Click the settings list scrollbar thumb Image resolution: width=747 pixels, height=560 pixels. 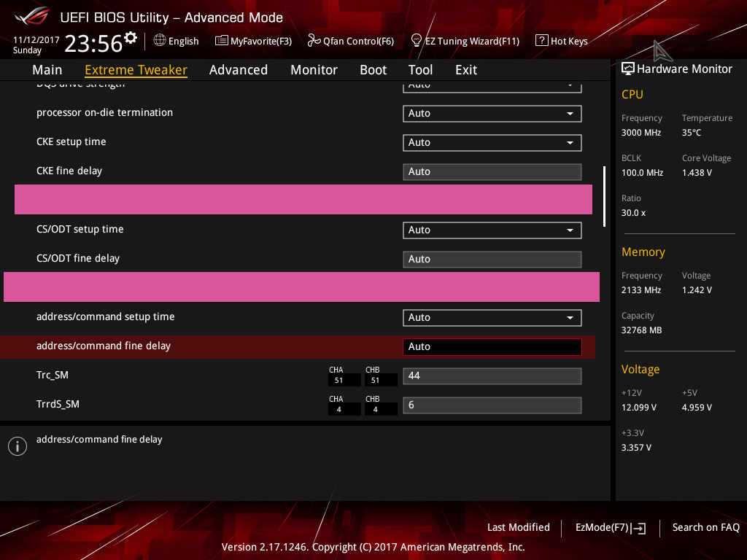point(604,196)
